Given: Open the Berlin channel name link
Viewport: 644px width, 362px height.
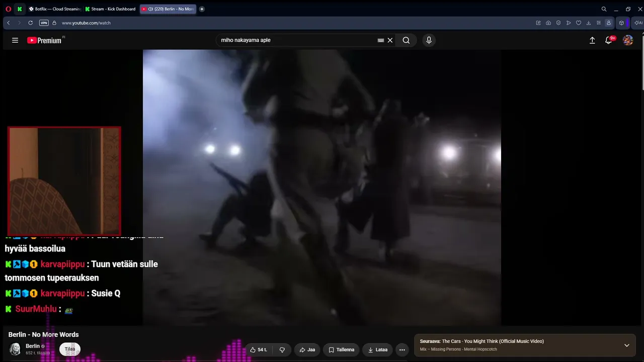Looking at the screenshot, I should pyautogui.click(x=33, y=346).
